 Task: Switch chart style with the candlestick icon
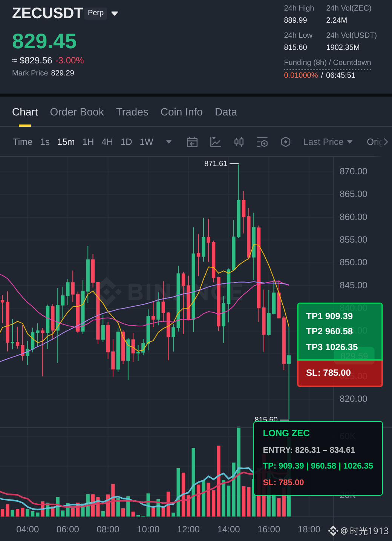[239, 142]
